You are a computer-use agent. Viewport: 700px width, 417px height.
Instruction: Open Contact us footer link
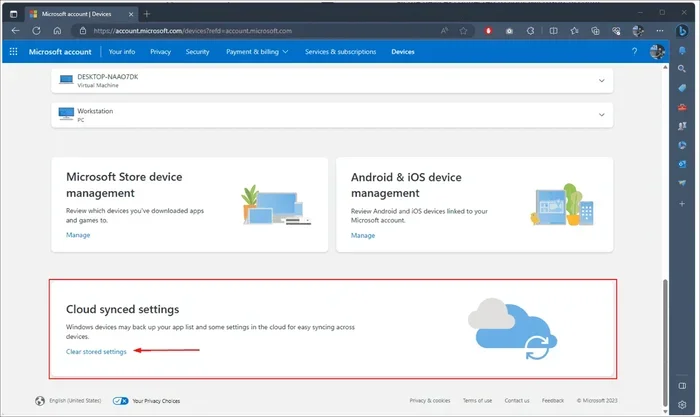[x=517, y=400]
